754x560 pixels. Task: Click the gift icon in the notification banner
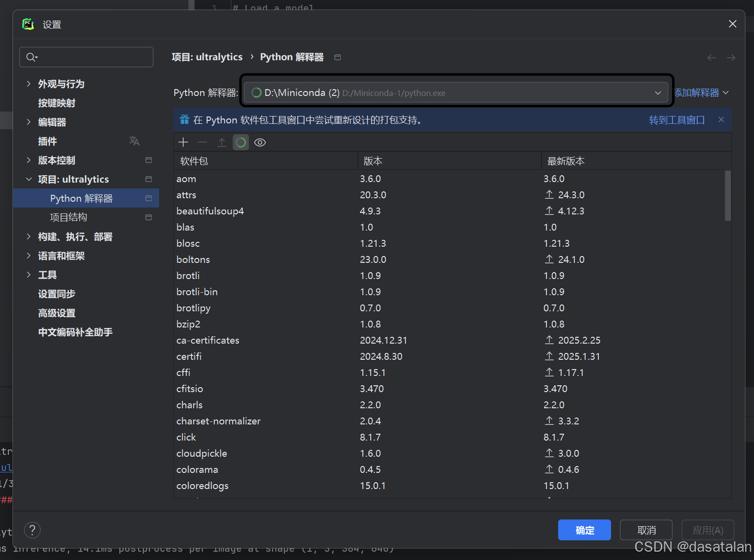coord(185,119)
